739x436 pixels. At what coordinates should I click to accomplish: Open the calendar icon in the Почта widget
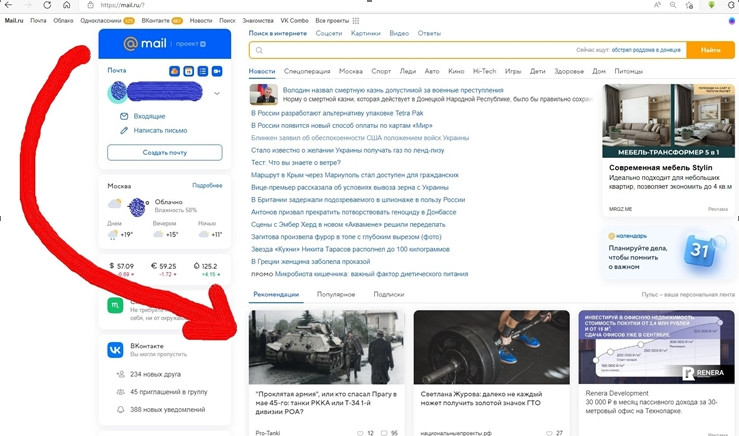(x=188, y=71)
